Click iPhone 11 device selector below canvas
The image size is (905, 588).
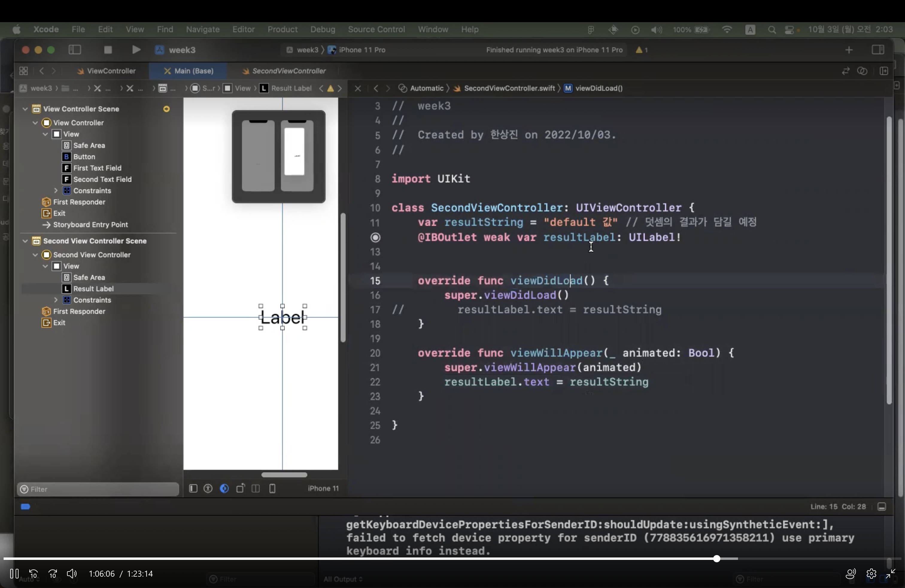point(323,488)
